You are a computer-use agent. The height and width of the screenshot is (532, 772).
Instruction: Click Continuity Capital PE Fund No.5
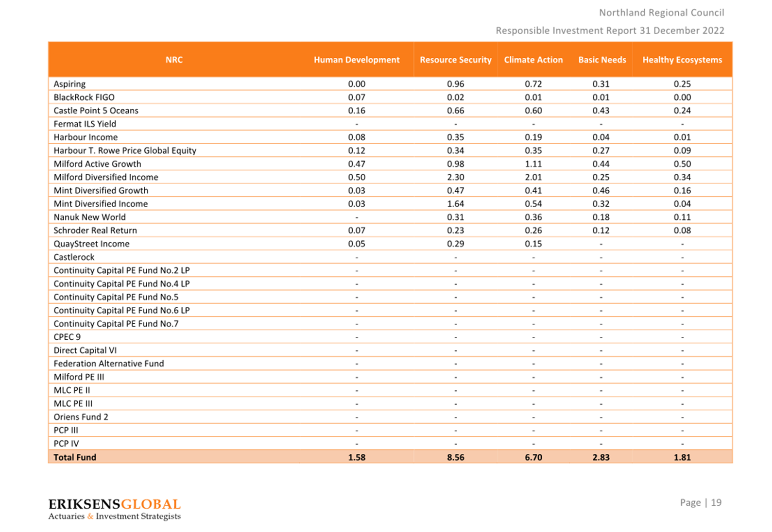[x=116, y=297]
